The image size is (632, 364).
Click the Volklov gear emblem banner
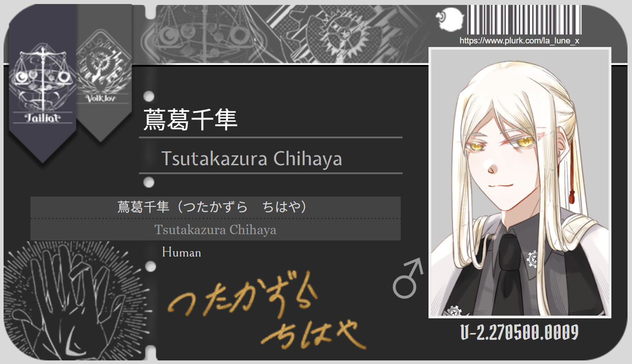(104, 72)
